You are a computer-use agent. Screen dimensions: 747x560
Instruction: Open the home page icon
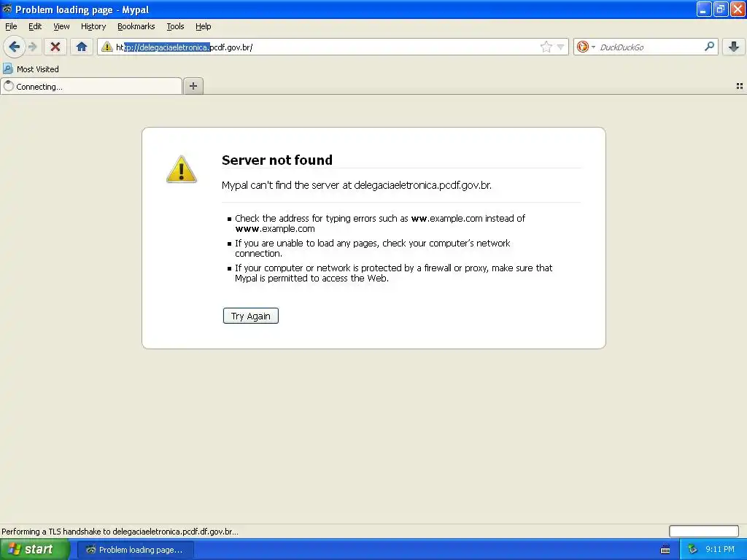click(82, 47)
